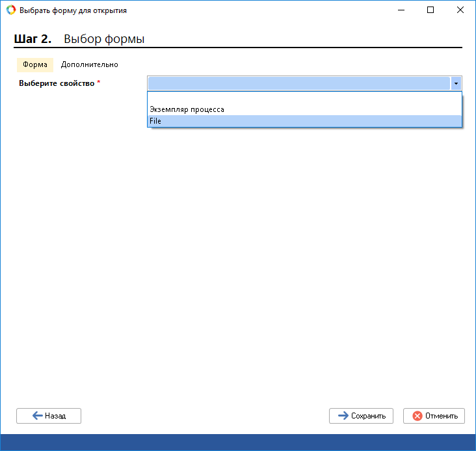Select the Экземпляр процесса option

point(187,109)
